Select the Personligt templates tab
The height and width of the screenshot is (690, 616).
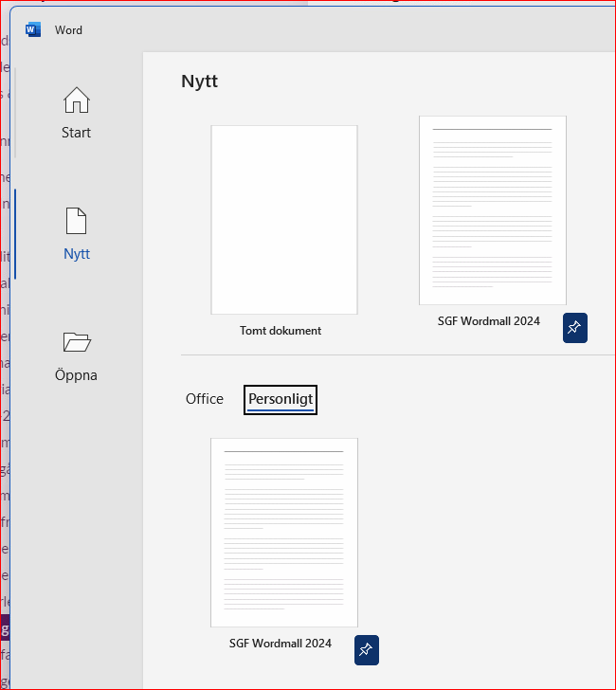tap(281, 400)
